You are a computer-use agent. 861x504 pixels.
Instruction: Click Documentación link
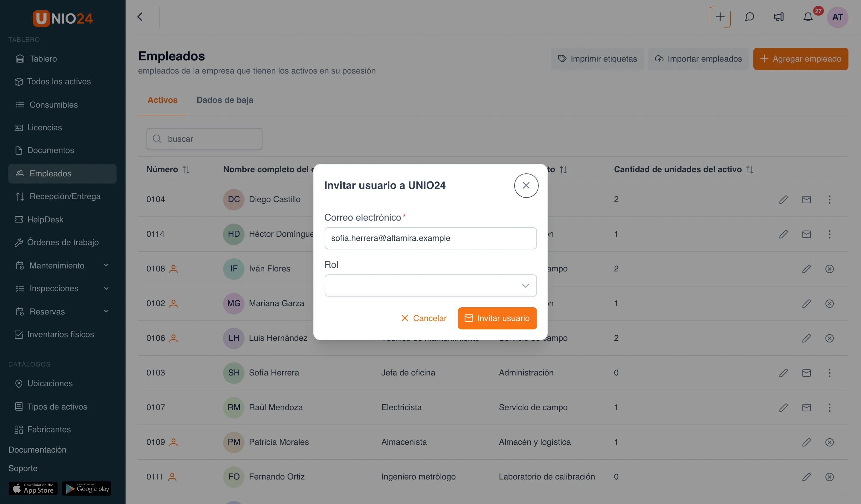click(37, 450)
